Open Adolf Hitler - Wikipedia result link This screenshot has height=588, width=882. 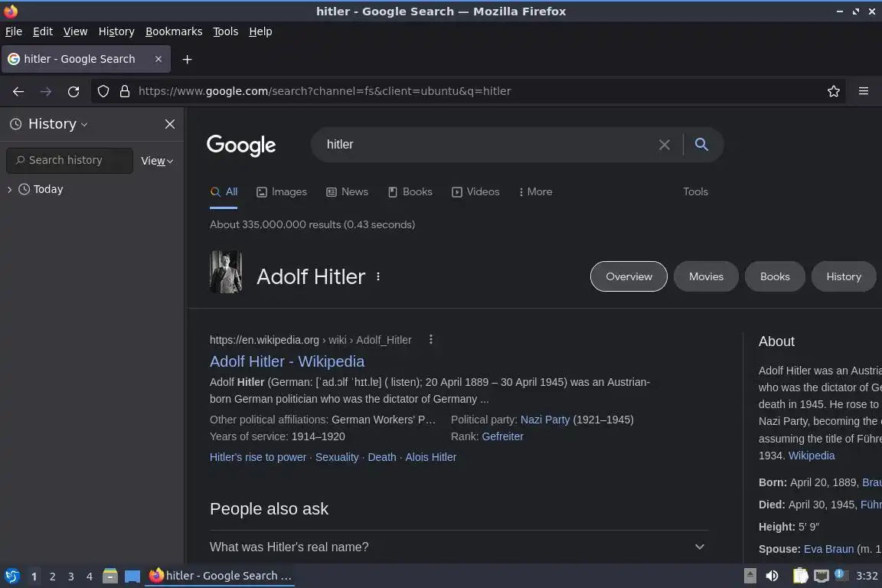click(287, 361)
